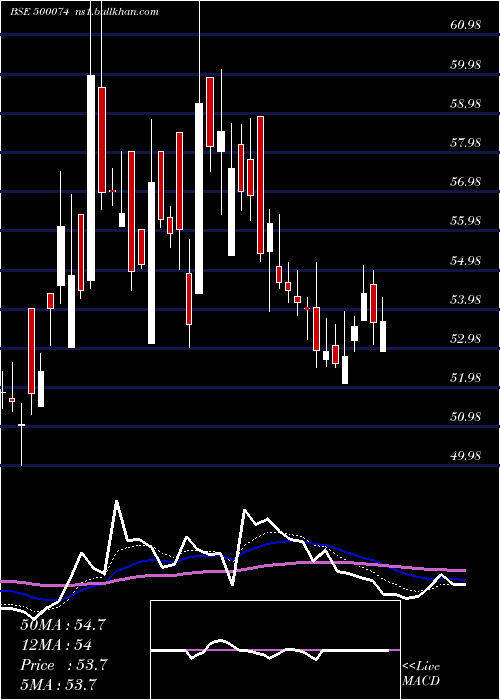Image resolution: width=500 pixels, height=700 pixels.
Task: Click the 54.98 price axis label
Action: [x=466, y=260]
